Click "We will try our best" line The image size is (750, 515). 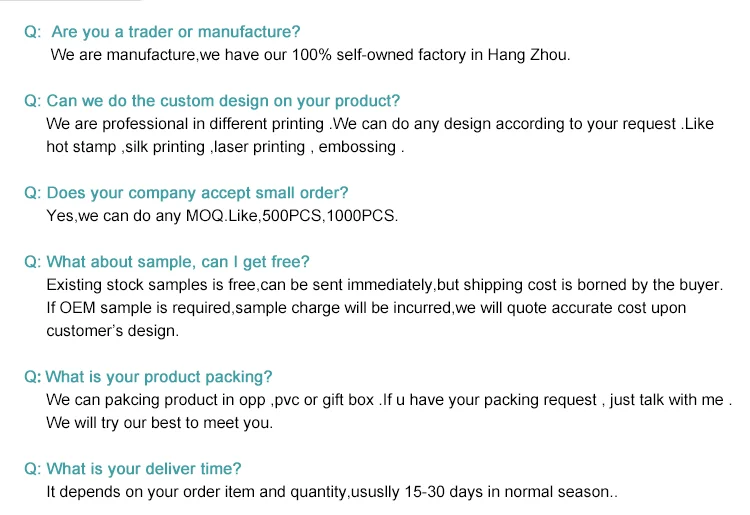point(159,423)
